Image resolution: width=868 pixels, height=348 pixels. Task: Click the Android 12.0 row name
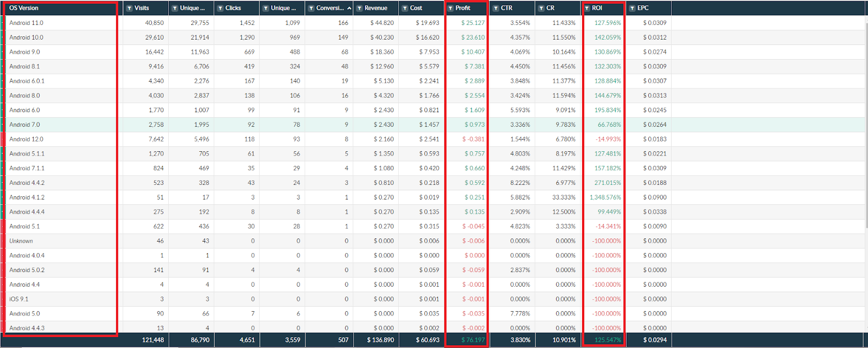[26, 139]
